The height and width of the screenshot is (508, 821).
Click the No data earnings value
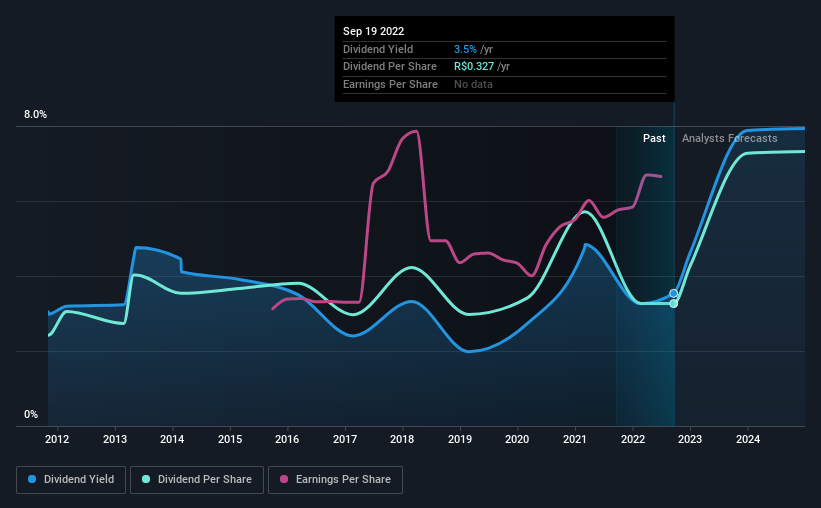(x=473, y=84)
